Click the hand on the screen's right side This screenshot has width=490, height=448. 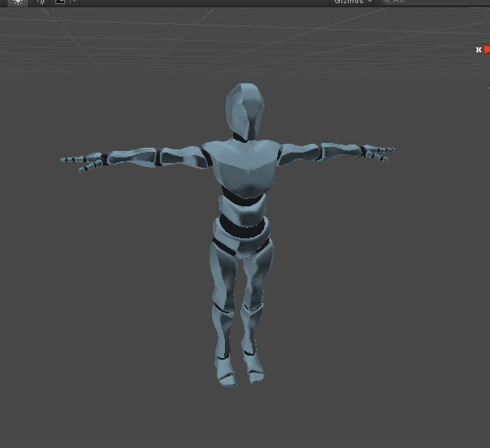pos(376,151)
